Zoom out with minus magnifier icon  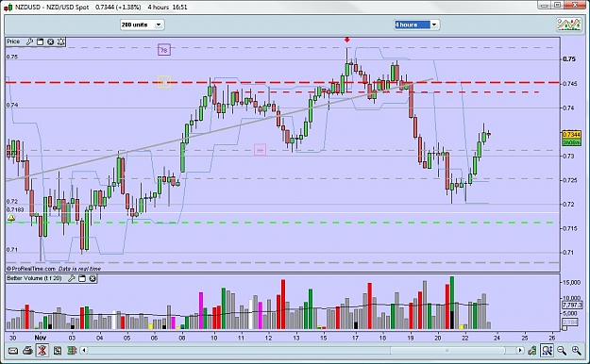click(562, 351)
